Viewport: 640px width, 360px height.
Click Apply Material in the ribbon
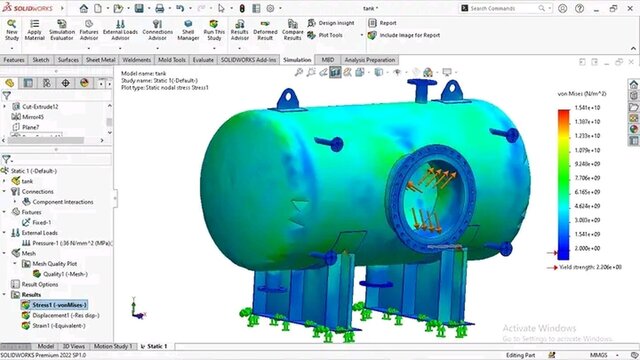coord(35,30)
